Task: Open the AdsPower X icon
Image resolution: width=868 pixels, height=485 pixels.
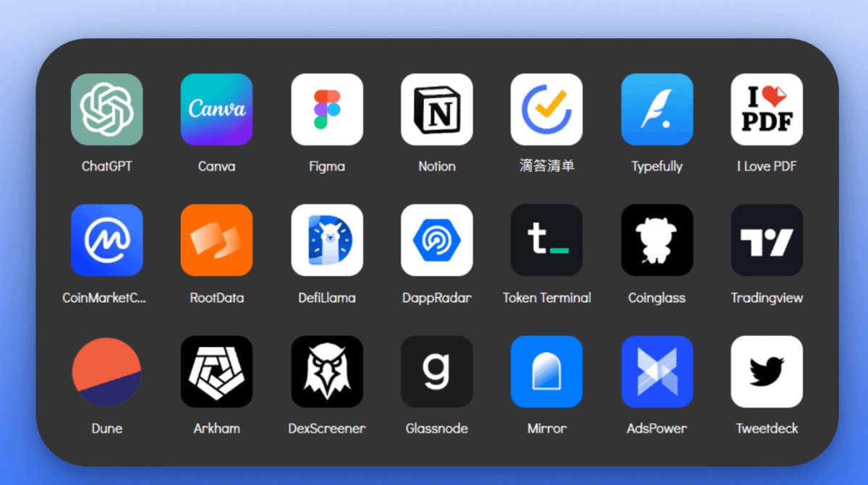Action: pos(657,372)
